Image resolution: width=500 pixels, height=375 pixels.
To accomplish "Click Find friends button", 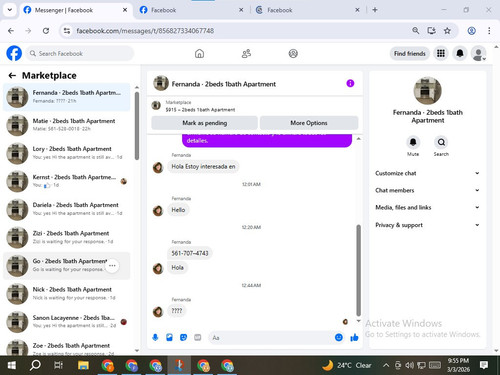I will tap(410, 54).
